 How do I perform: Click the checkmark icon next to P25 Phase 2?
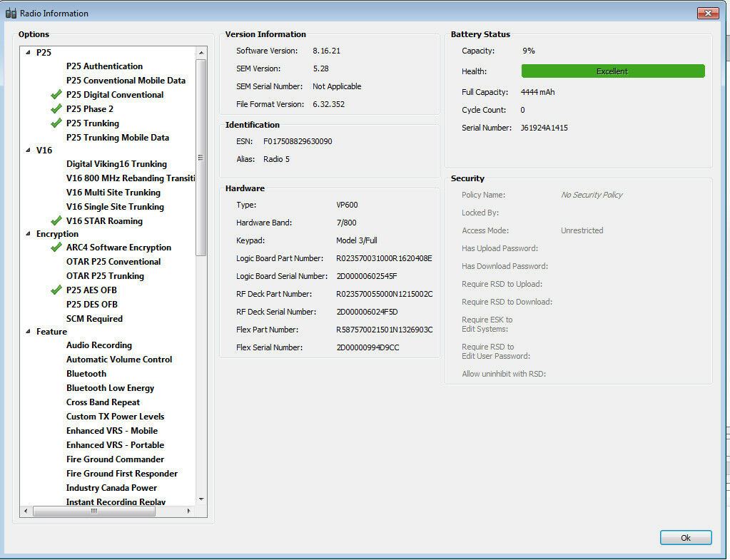coord(56,109)
